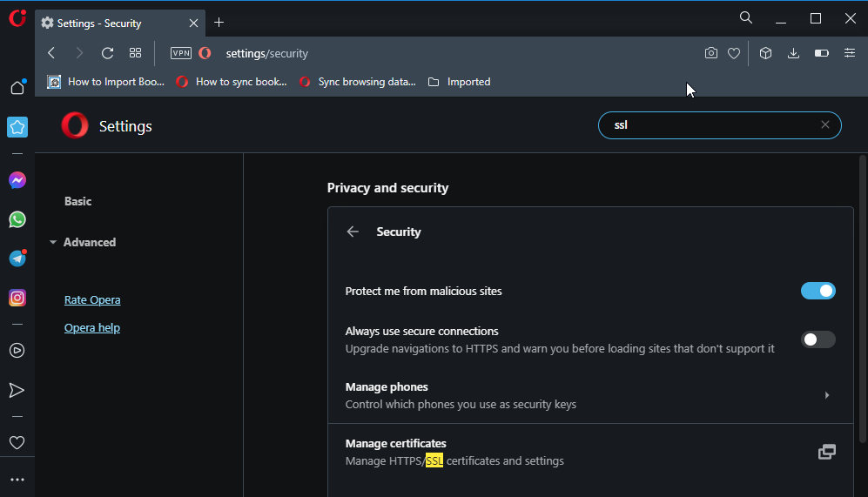
Task: Select Basic in settings navigation
Action: (78, 201)
